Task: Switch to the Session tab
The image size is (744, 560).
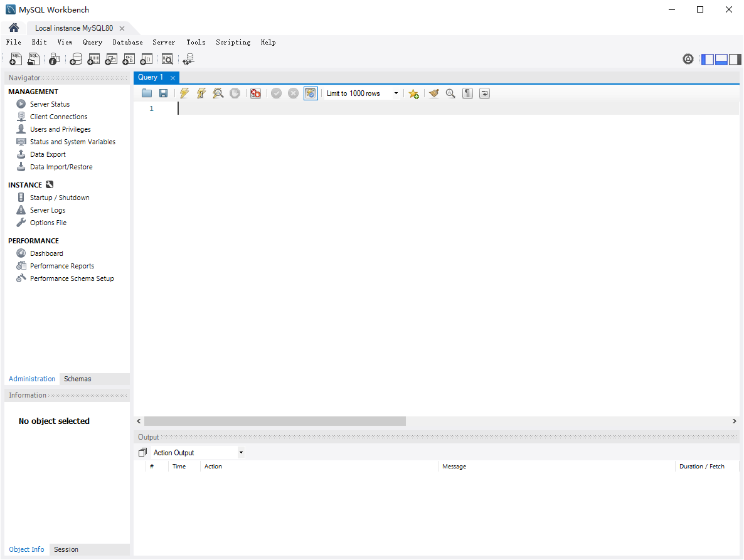Action: 66,549
